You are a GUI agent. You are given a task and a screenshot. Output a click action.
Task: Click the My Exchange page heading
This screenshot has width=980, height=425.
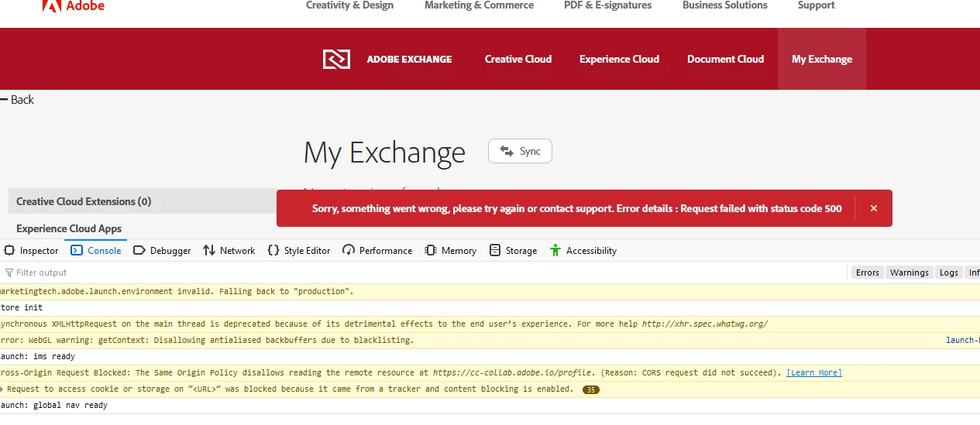(x=384, y=153)
